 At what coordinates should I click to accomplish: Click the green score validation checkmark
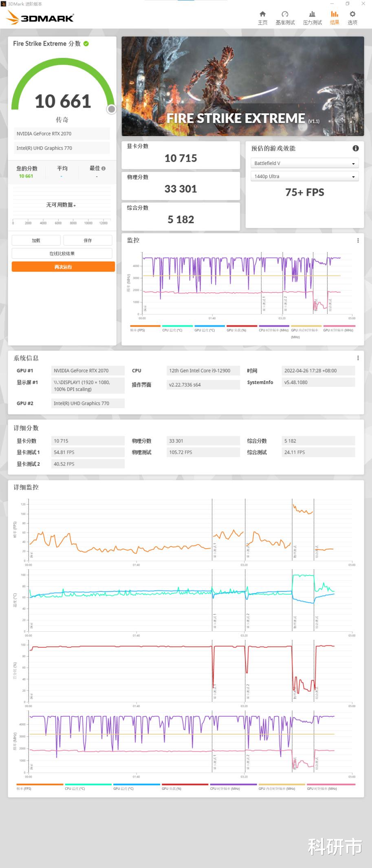coord(86,44)
